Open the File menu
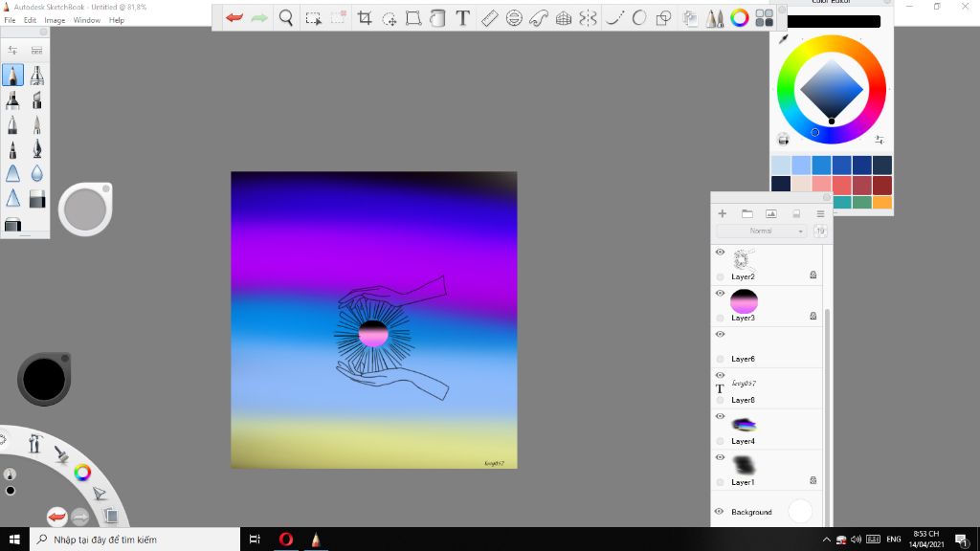The width and height of the screenshot is (980, 551). tap(10, 20)
